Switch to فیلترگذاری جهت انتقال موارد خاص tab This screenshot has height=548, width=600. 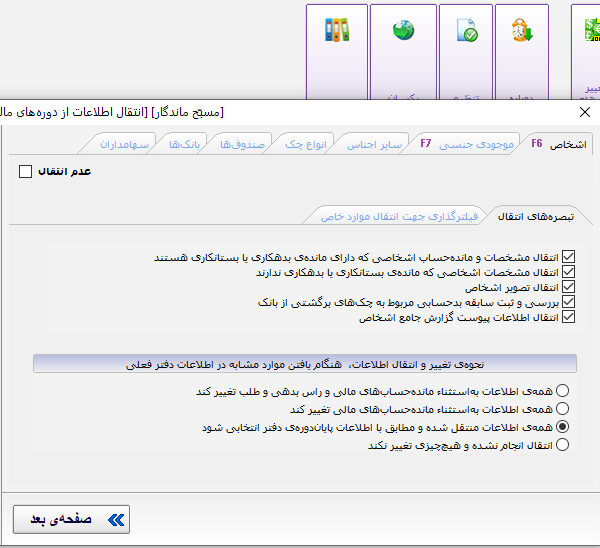(400, 215)
